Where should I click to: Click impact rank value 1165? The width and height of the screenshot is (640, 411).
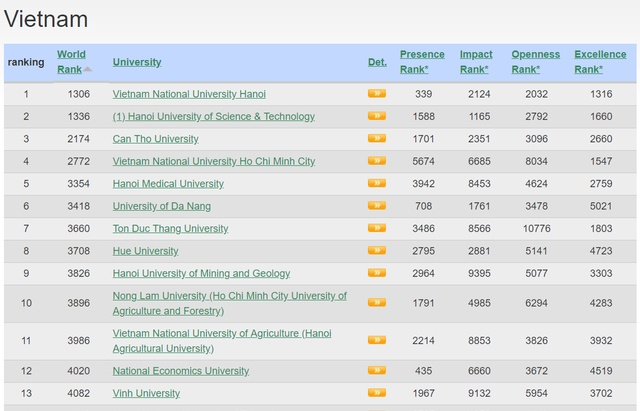coord(479,117)
